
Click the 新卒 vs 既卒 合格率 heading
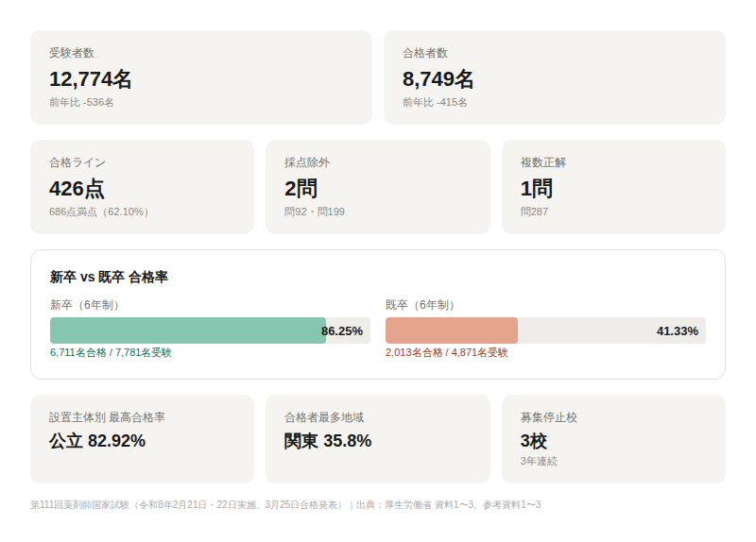(x=109, y=277)
